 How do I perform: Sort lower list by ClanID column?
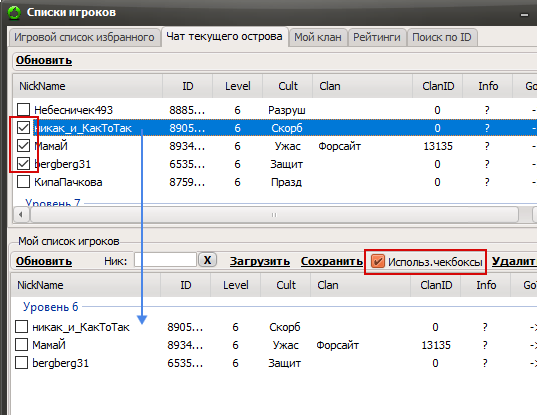point(436,285)
